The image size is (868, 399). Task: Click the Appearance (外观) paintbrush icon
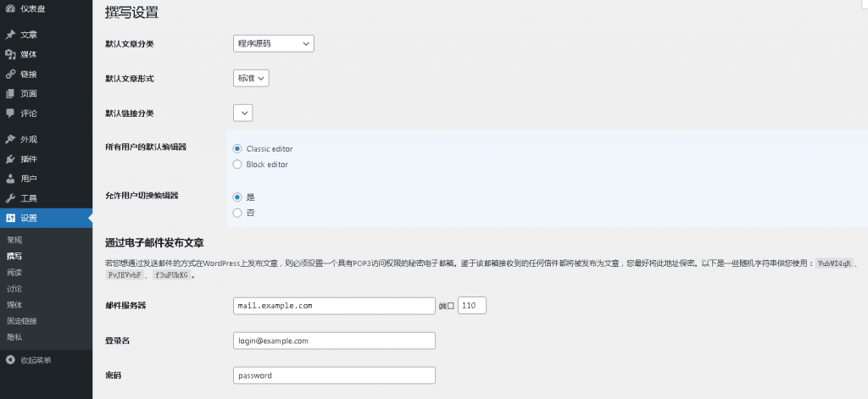click(x=10, y=139)
